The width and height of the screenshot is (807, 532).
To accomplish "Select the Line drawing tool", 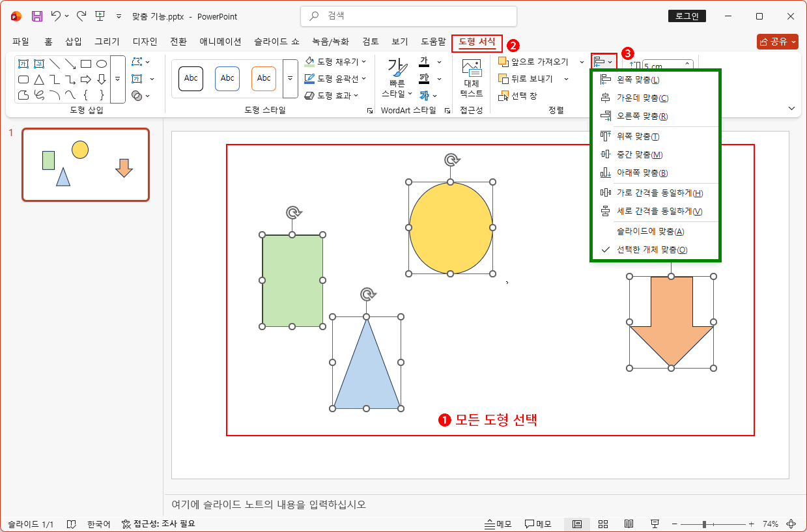I will coord(55,64).
